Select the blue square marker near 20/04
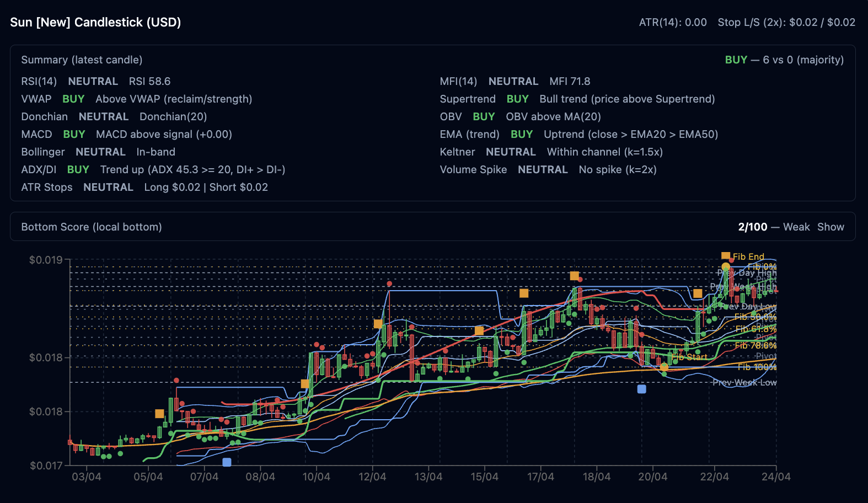 641,389
